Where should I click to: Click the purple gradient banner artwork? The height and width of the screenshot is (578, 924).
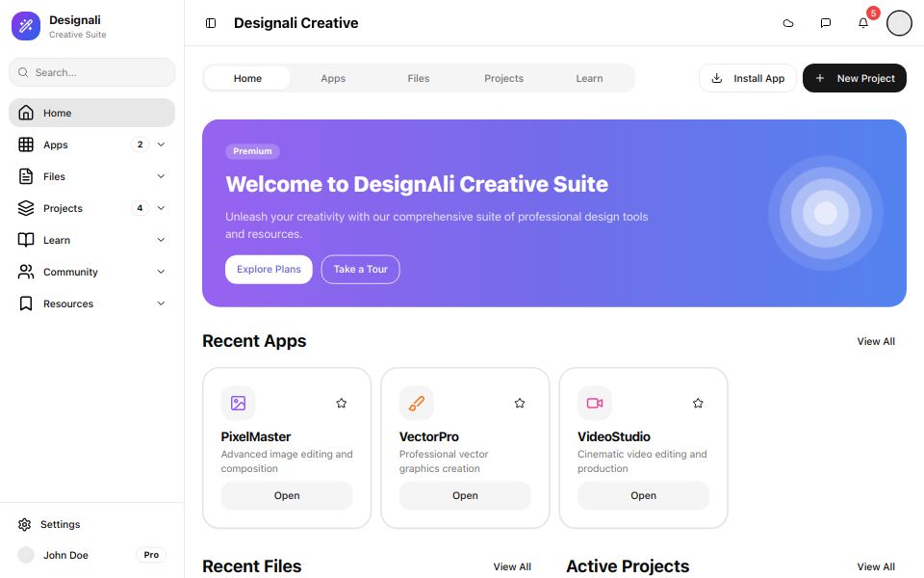pos(825,213)
